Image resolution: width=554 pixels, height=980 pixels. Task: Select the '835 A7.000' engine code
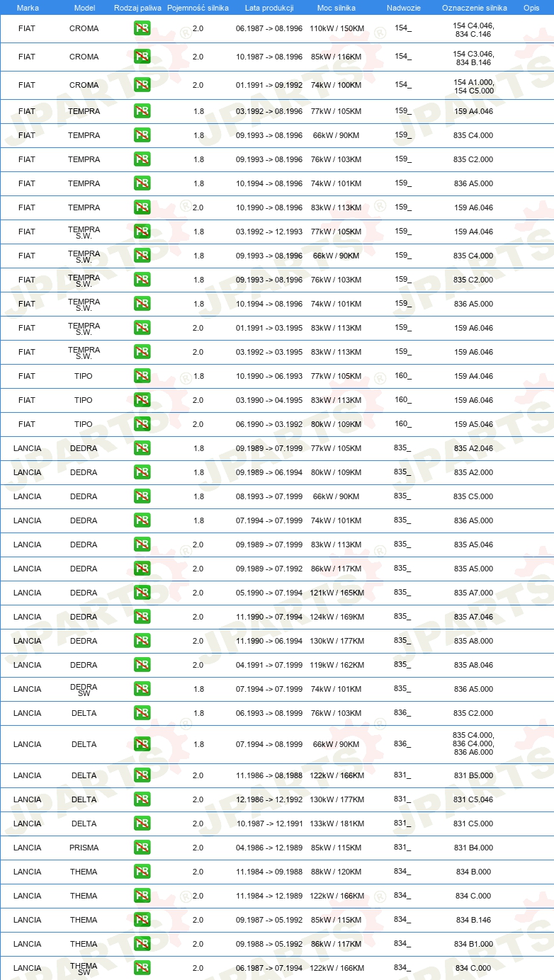click(x=473, y=593)
